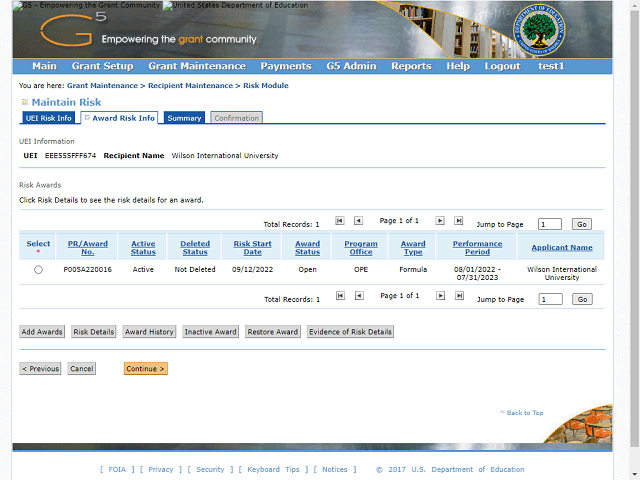Open the Notices footer link

click(335, 469)
